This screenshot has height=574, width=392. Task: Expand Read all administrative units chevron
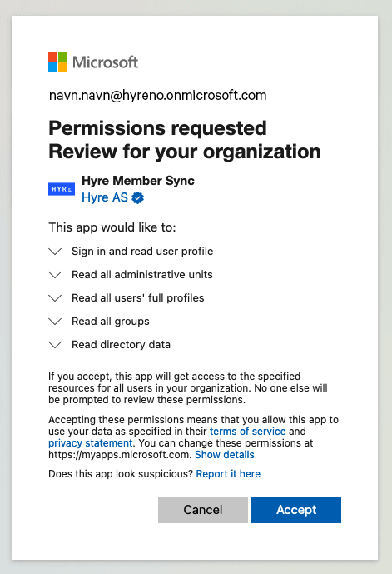55,275
